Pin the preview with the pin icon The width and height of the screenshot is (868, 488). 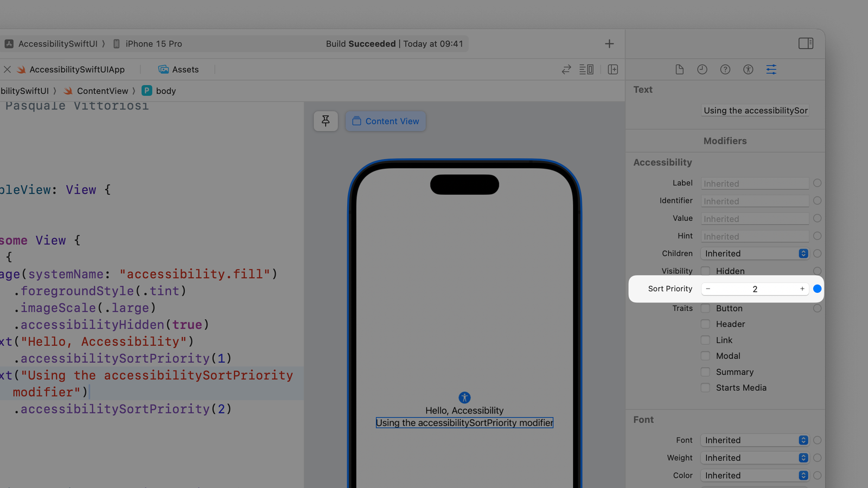pos(325,121)
